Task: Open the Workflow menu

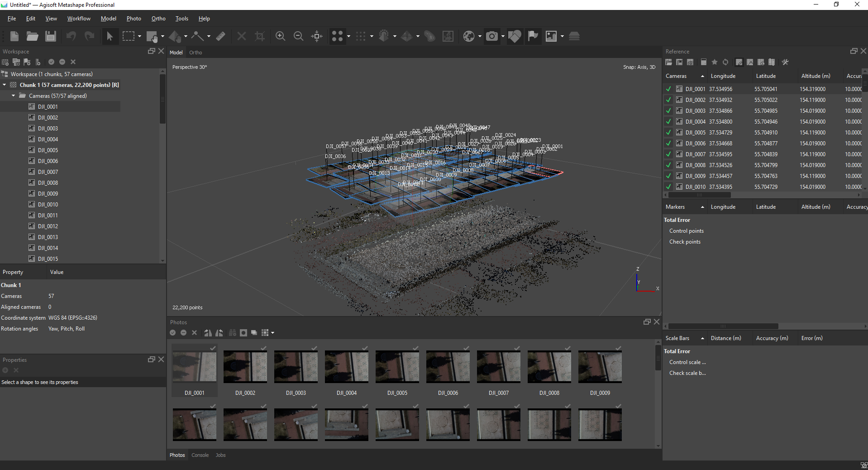Action: tap(79, 19)
